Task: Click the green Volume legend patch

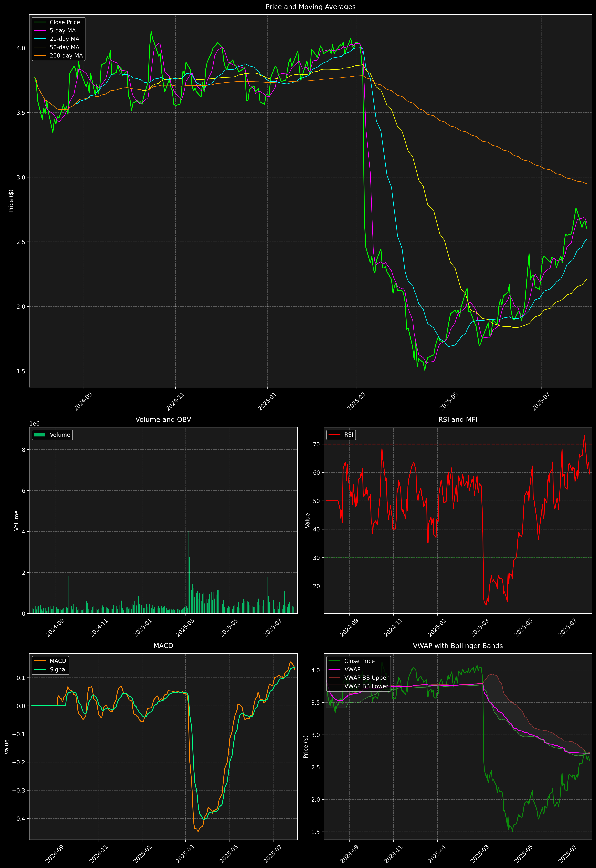Action: click(x=40, y=435)
